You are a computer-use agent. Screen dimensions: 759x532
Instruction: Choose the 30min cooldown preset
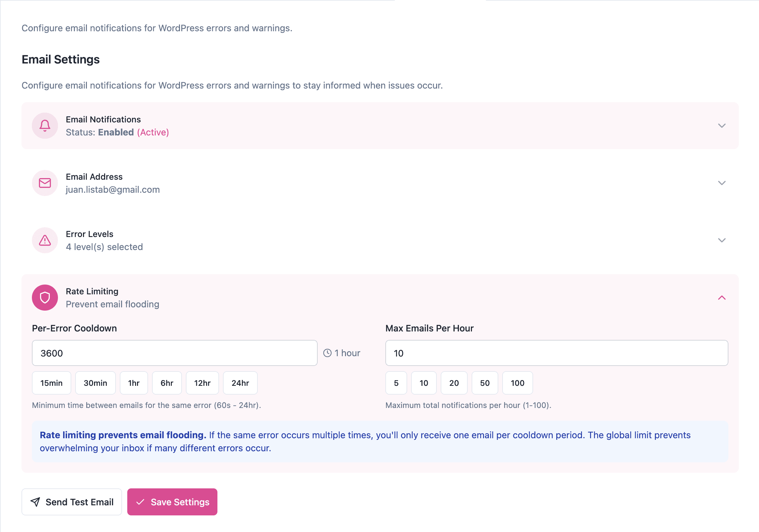[95, 383]
